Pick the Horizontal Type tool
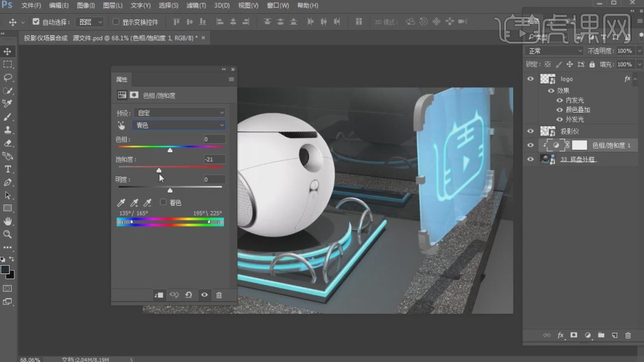The image size is (644, 362). (x=8, y=169)
